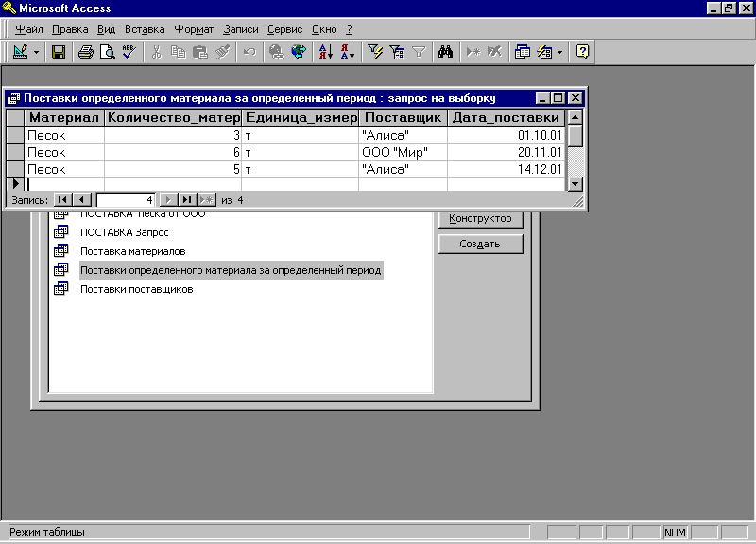Select the Единица_измер column header
The height and width of the screenshot is (544, 756).
point(301,117)
